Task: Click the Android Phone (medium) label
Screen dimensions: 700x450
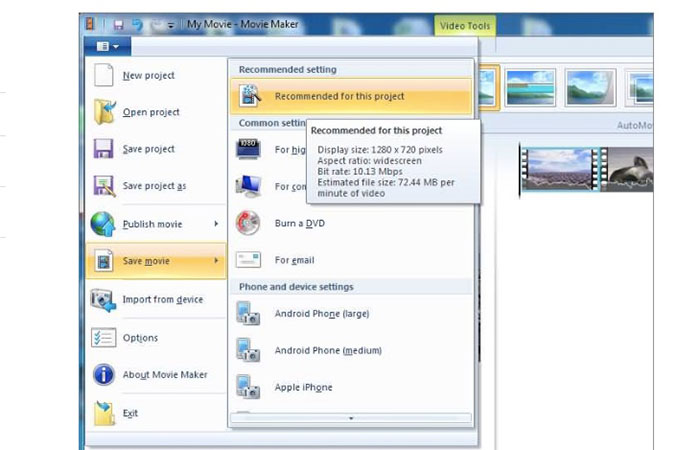Action: click(328, 350)
